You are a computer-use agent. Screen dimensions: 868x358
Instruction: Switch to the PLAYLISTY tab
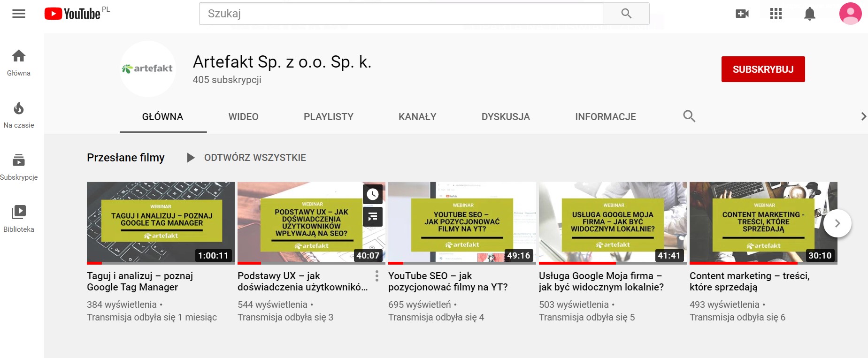[x=329, y=117]
